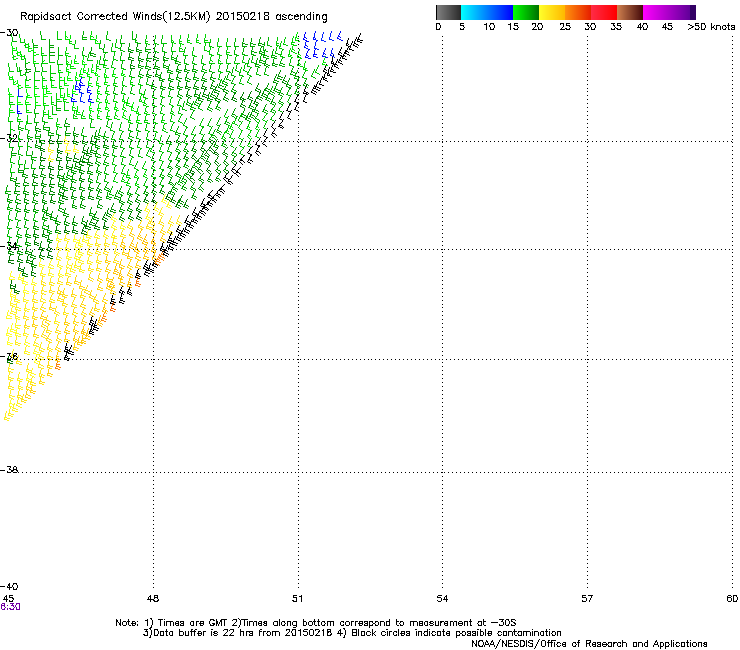740x650 pixels.
Task: Click the ">50 knots" legend label
Action: tap(711, 27)
